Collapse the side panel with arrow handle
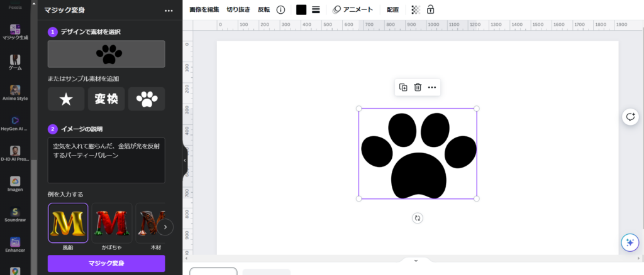The height and width of the screenshot is (275, 644). coord(185,160)
